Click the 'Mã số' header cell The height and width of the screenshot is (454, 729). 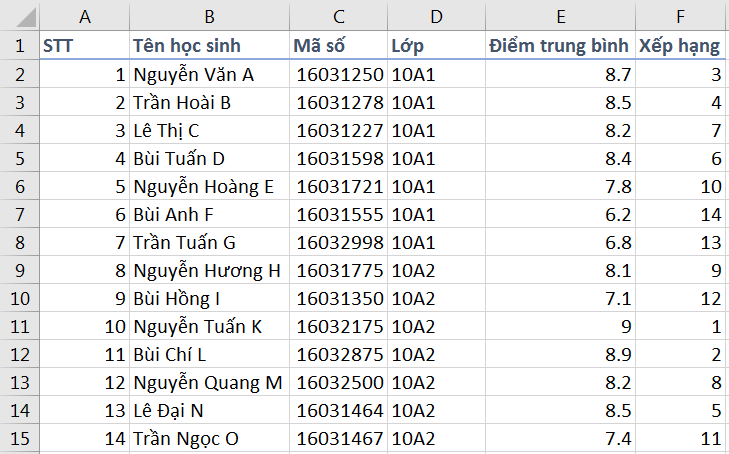coord(338,46)
